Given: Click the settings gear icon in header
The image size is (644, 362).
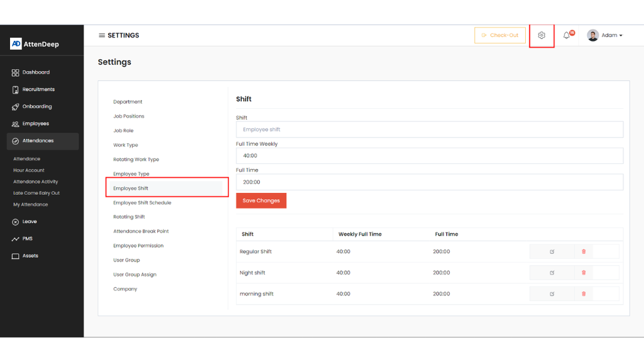Looking at the screenshot, I should pos(541,36).
